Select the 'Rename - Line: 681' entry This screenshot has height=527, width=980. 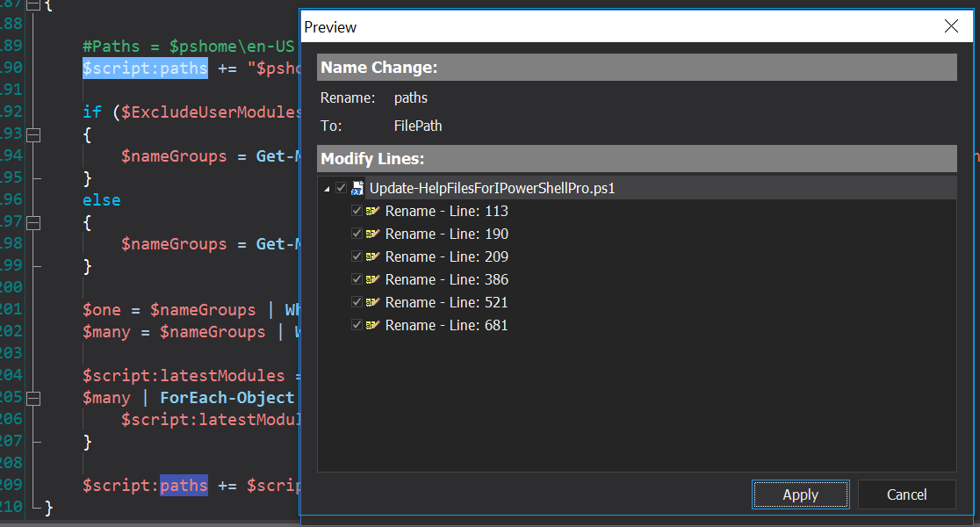446,325
